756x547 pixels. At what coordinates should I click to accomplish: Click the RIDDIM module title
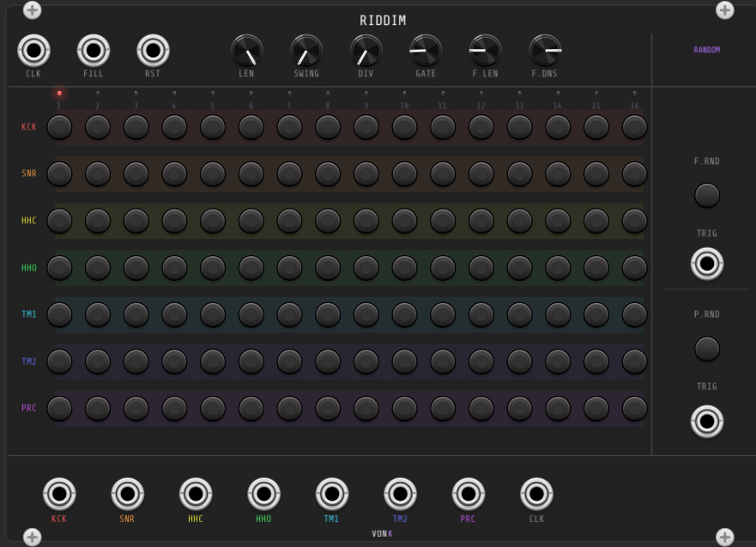coord(383,21)
